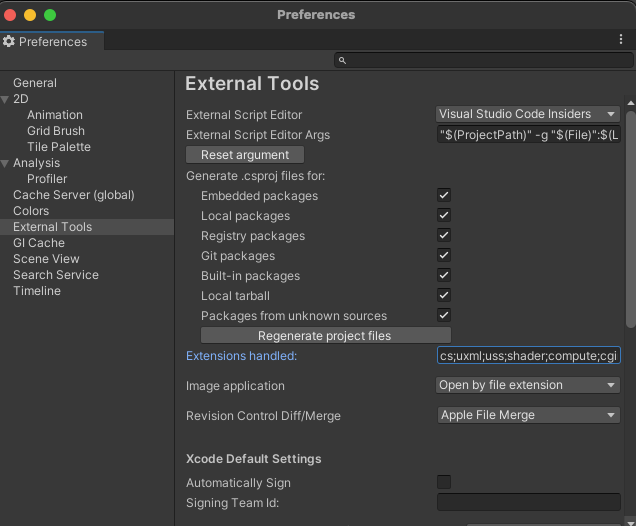Open Revision Control Diff/Merge dropdown
This screenshot has width=636, height=526.
click(x=528, y=415)
